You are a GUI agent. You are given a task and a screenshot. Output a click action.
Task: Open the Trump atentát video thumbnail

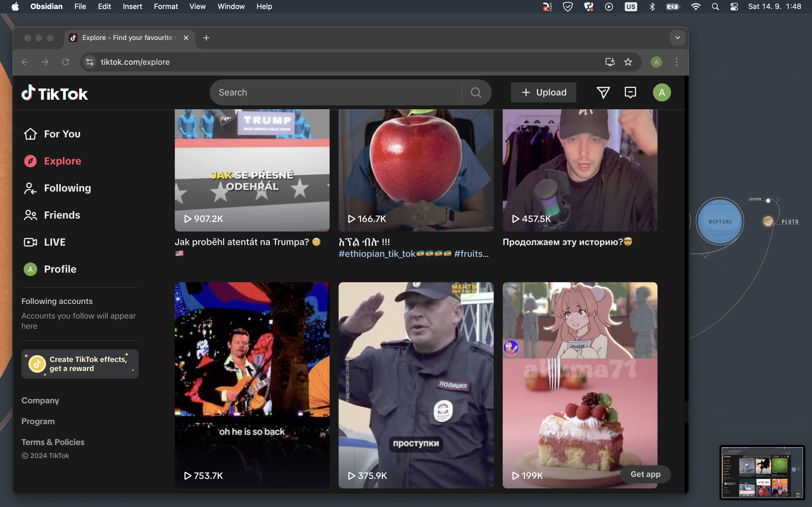pyautogui.click(x=252, y=170)
